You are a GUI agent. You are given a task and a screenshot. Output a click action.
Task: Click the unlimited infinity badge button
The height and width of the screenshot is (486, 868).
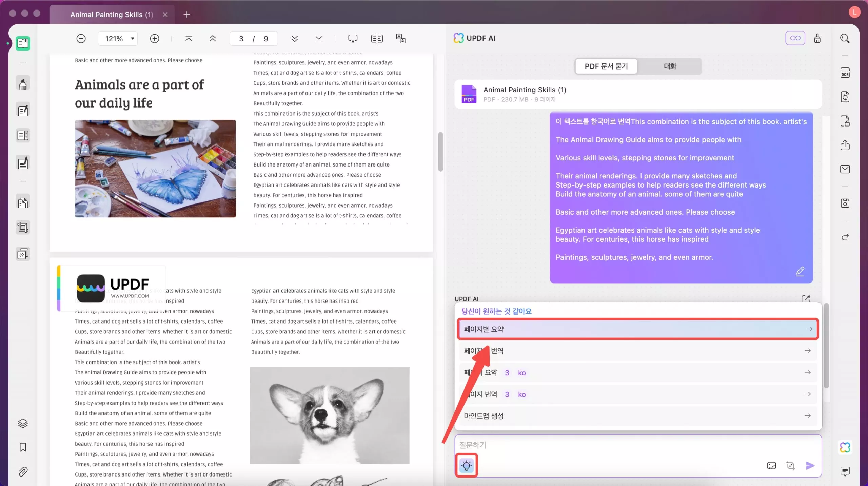795,38
